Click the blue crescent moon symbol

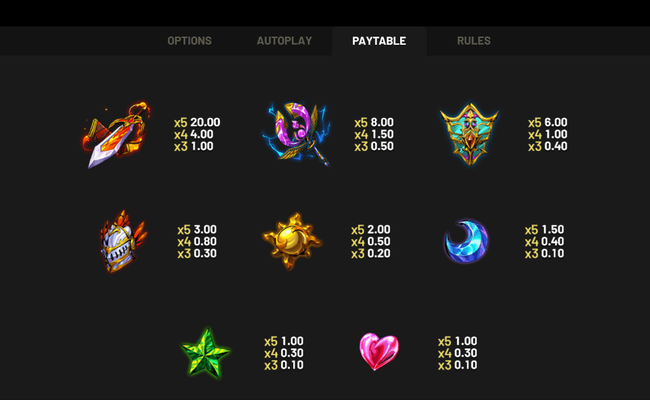466,241
